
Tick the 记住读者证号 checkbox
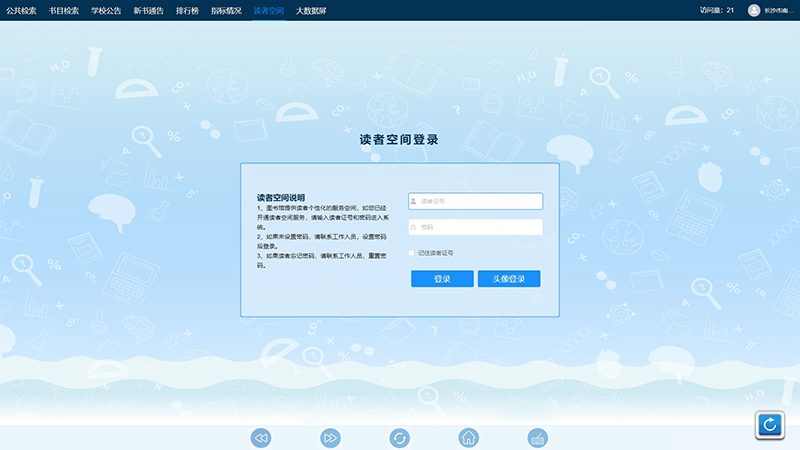point(412,253)
